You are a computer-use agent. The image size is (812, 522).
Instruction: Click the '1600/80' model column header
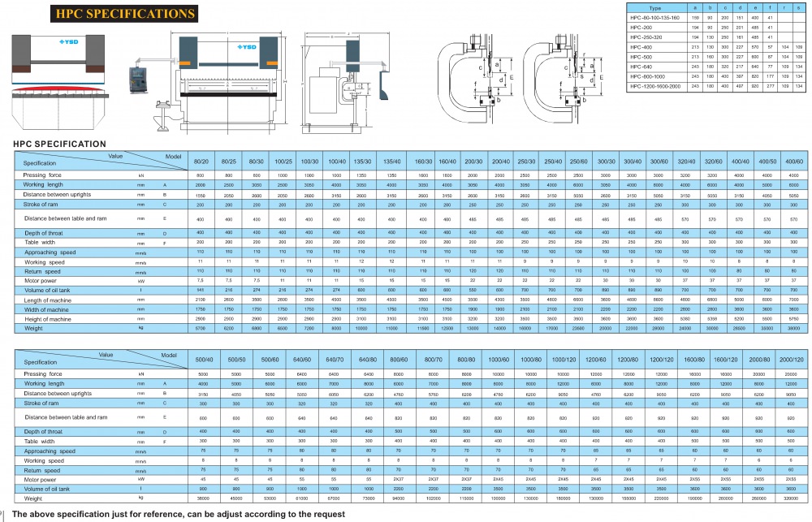click(x=694, y=360)
